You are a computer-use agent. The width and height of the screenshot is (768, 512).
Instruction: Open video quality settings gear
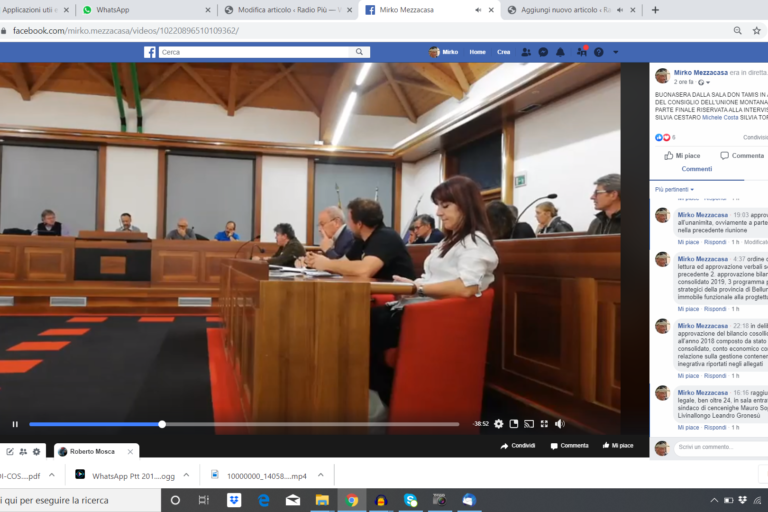499,424
